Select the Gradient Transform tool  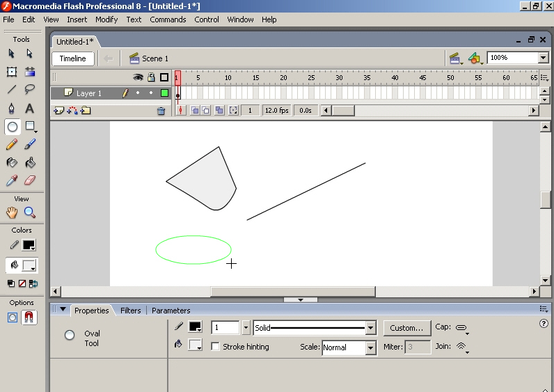30,72
